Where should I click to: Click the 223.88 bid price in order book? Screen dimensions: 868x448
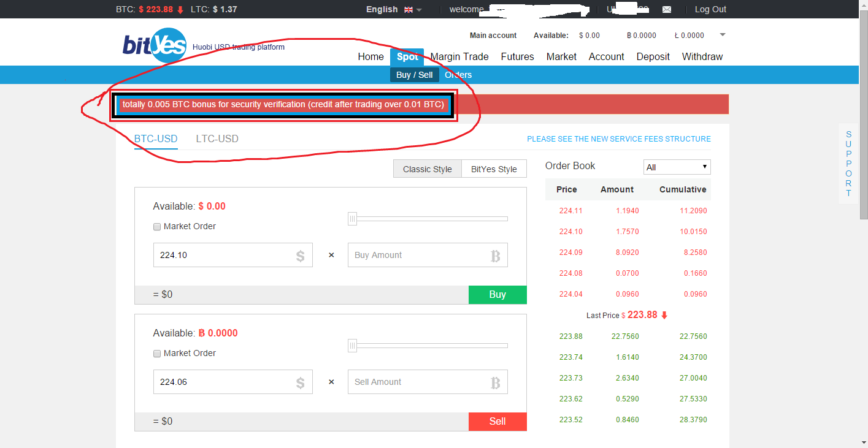pos(570,336)
